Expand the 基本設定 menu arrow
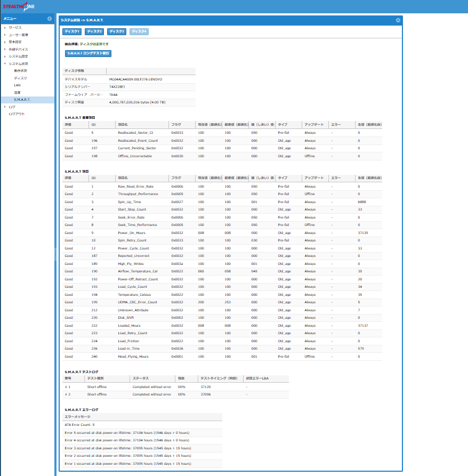This screenshot has width=468, height=476. [x=5, y=42]
